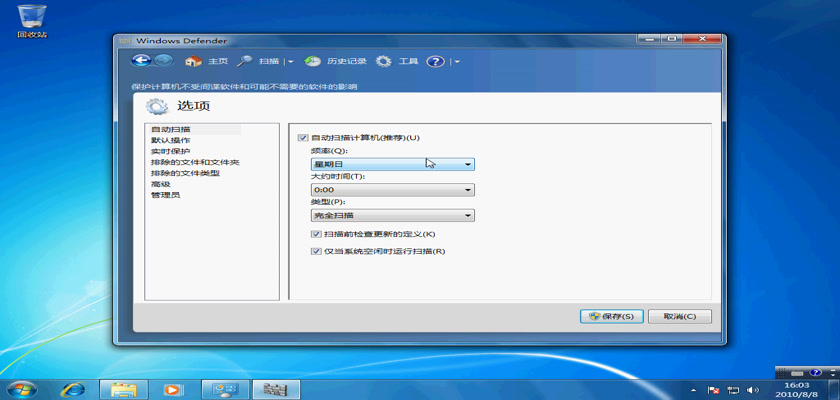Open Tools (工具) gear icon
The height and width of the screenshot is (400, 840).
click(x=397, y=61)
